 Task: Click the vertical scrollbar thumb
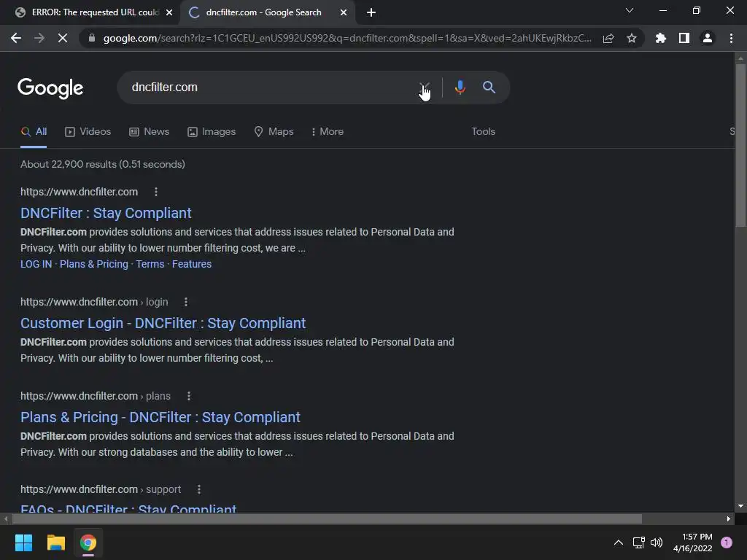[x=740, y=145]
